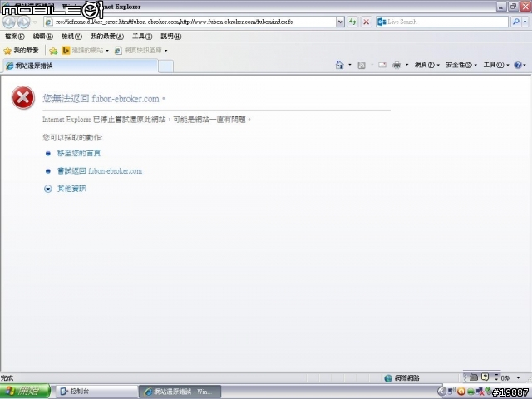Open the 工具(T) menu in menu bar

tap(142, 36)
